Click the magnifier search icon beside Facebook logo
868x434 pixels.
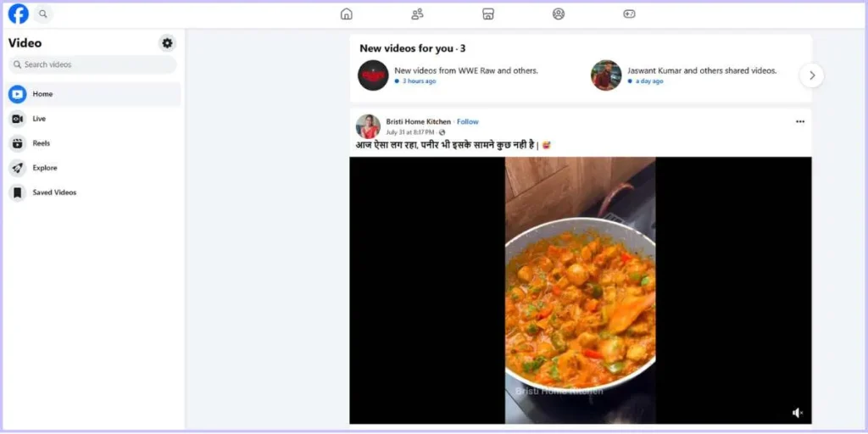click(43, 14)
